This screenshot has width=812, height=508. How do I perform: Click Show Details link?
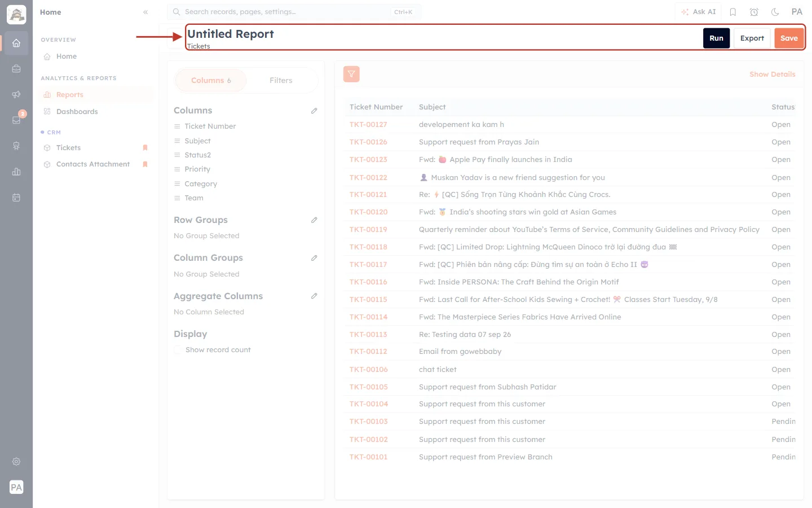[772, 75]
